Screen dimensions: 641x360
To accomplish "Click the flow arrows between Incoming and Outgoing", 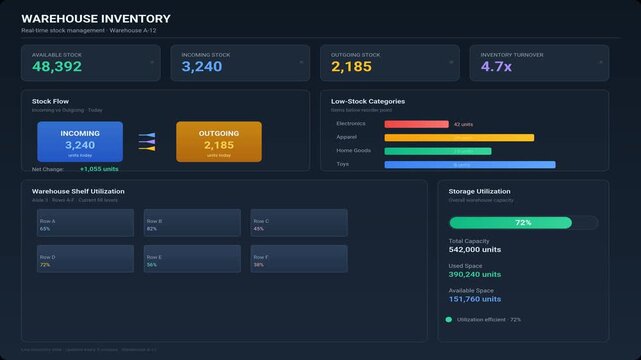I will tap(147, 142).
